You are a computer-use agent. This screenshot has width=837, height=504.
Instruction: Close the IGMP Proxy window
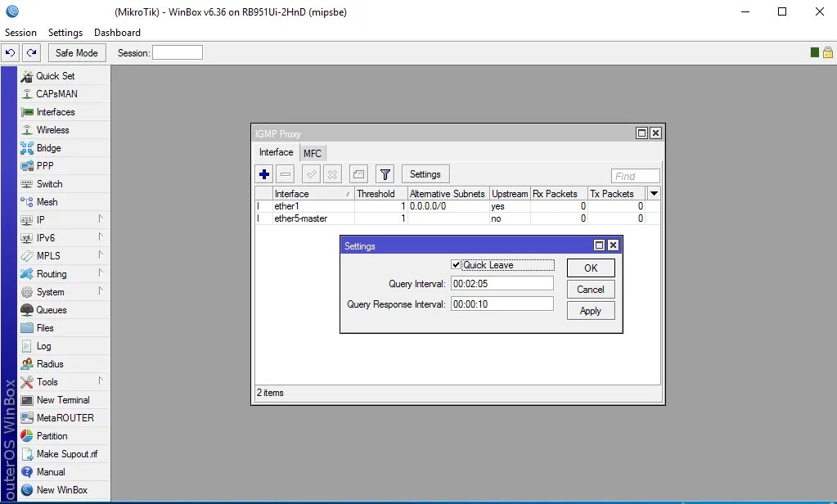point(656,133)
